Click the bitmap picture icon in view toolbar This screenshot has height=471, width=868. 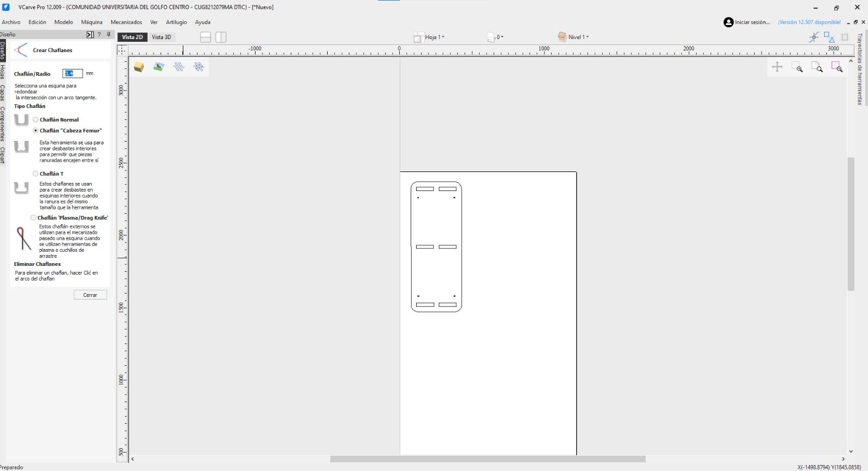point(158,67)
